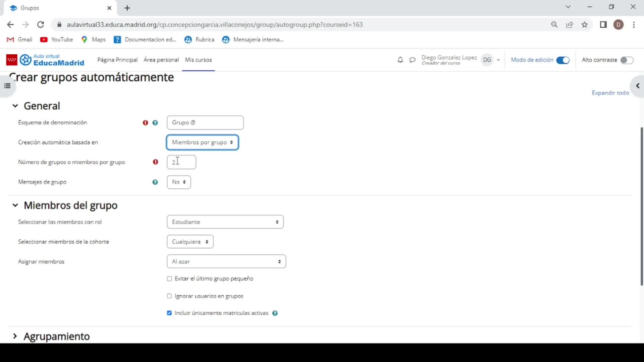Viewport: 644px width, 362px height.
Task: Click help icon beside Esquema de denominación
Action: click(x=155, y=123)
